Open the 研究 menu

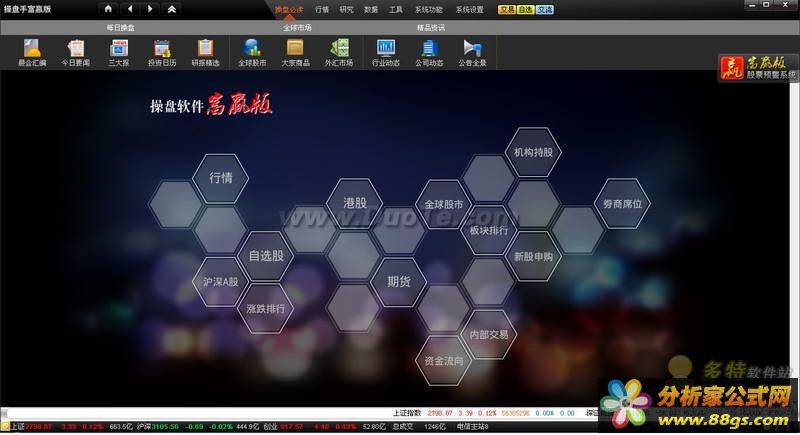coord(346,10)
